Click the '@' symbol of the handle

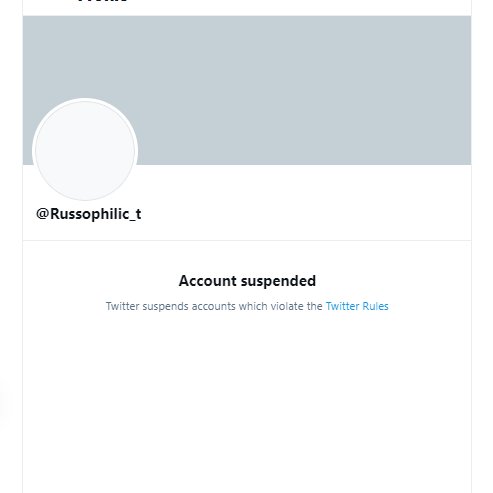[43, 214]
